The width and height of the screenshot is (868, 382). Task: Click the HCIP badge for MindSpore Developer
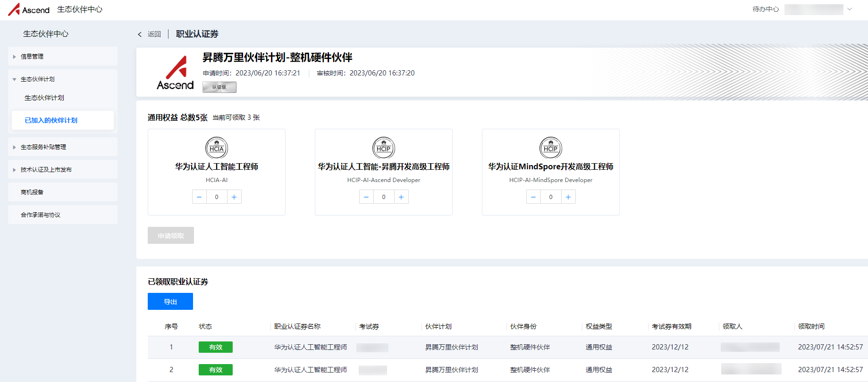click(551, 148)
